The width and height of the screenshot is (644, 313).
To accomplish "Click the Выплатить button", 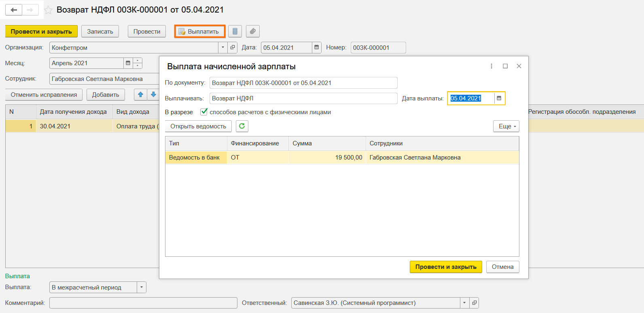I will click(x=200, y=31).
